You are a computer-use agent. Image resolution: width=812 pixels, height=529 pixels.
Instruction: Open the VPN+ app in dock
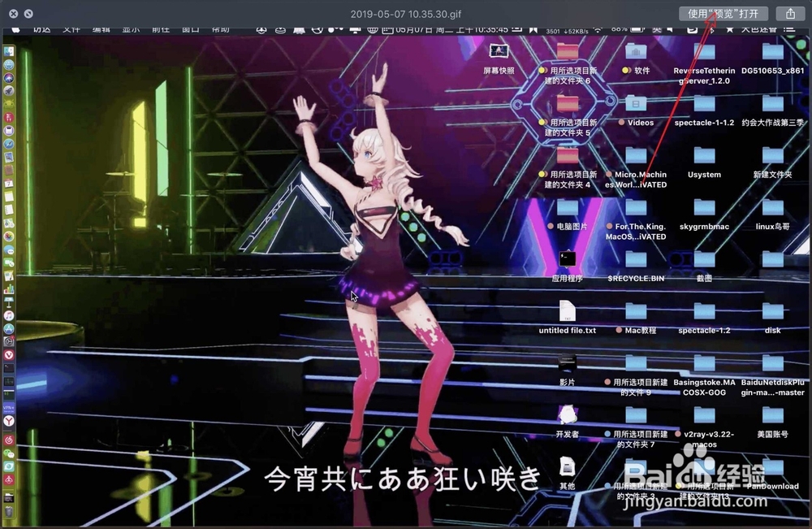tap(9, 408)
